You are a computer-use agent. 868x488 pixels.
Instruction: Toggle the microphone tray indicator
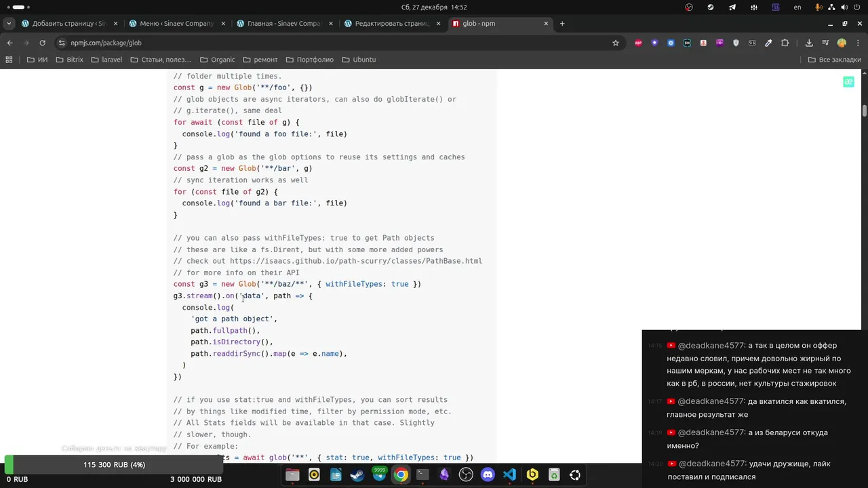pyautogui.click(x=818, y=7)
